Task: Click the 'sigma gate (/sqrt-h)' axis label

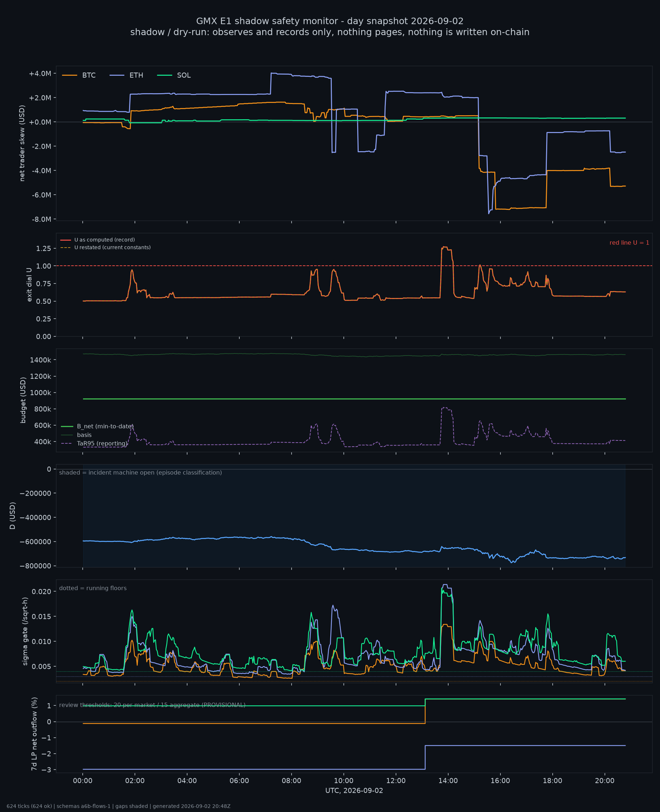Action: pyautogui.click(x=25, y=631)
